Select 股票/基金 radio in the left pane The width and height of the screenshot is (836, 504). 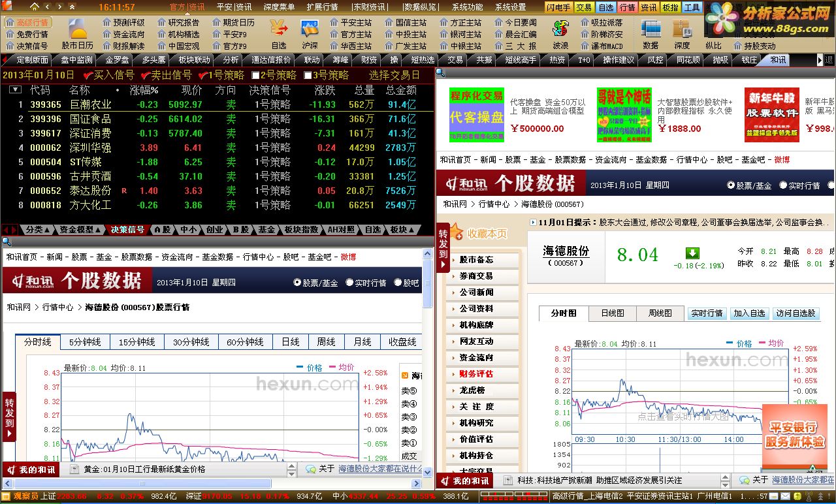click(x=297, y=283)
